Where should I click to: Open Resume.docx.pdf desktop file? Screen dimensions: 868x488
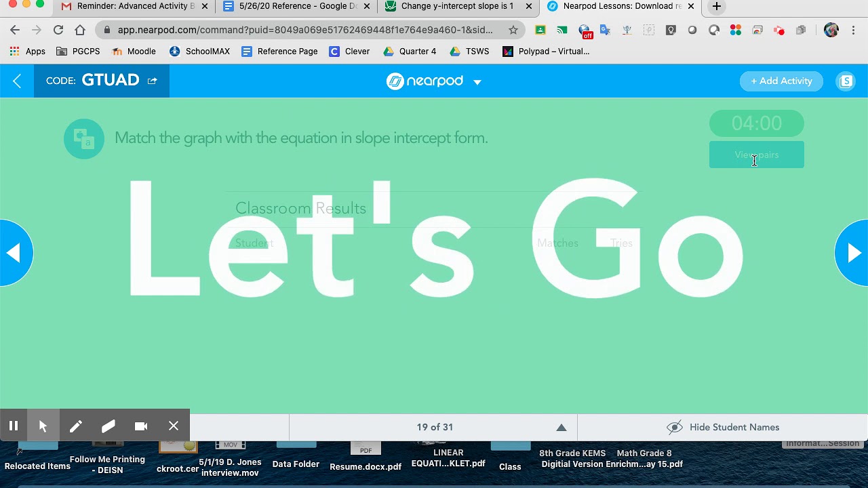pos(366,457)
